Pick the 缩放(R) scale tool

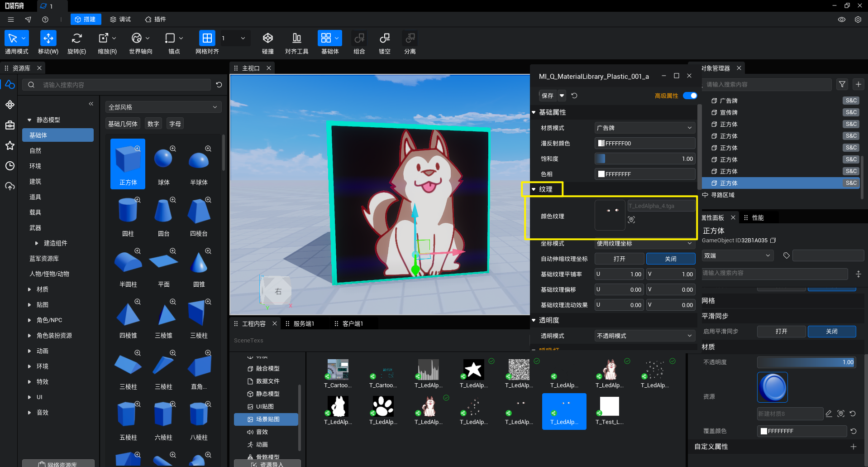click(x=104, y=38)
